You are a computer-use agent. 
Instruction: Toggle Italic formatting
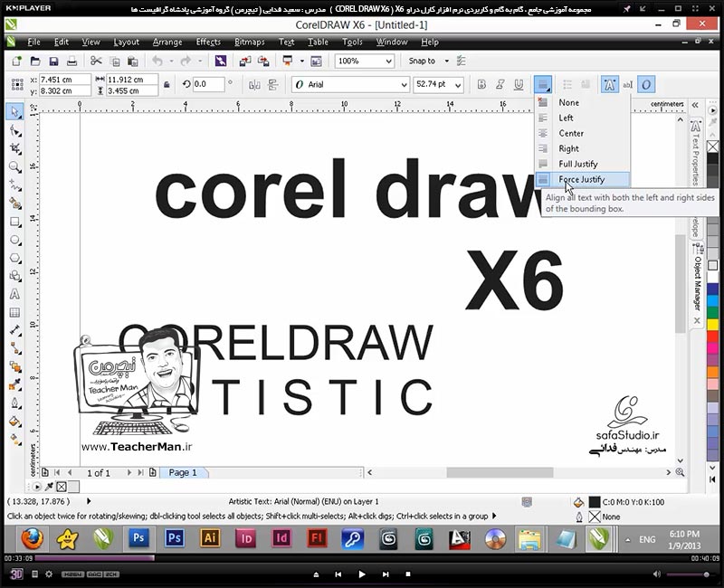pos(500,84)
